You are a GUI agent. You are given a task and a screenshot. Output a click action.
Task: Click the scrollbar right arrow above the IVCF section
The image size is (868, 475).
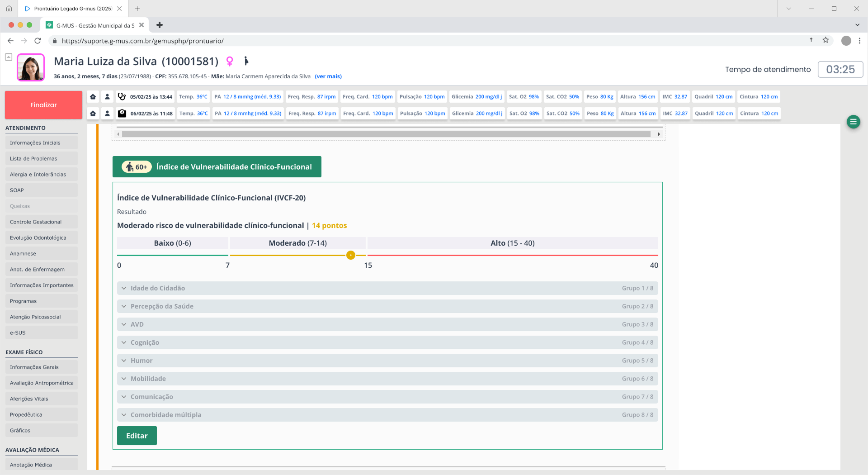click(x=659, y=134)
